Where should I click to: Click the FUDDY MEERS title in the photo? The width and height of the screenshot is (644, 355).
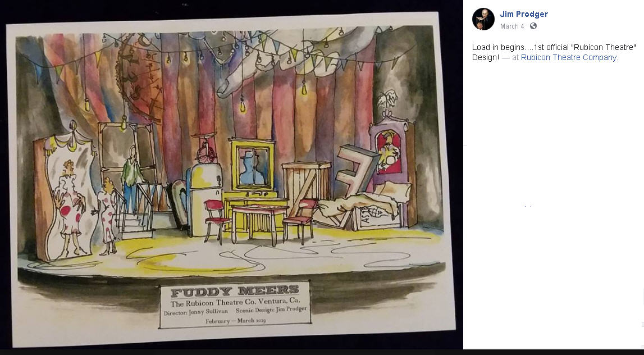pyautogui.click(x=235, y=292)
